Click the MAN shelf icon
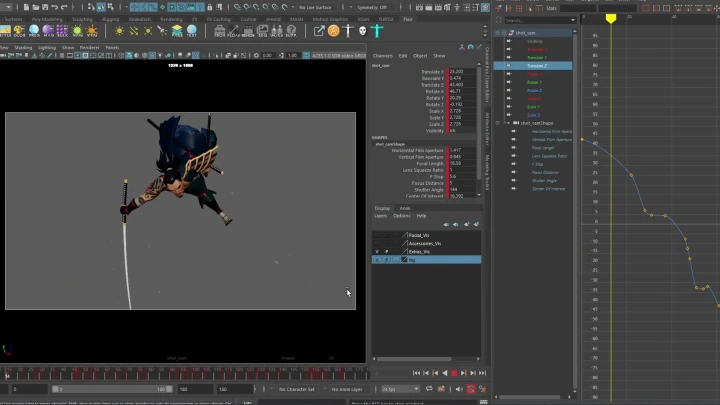The width and height of the screenshot is (720, 405). tap(48, 31)
